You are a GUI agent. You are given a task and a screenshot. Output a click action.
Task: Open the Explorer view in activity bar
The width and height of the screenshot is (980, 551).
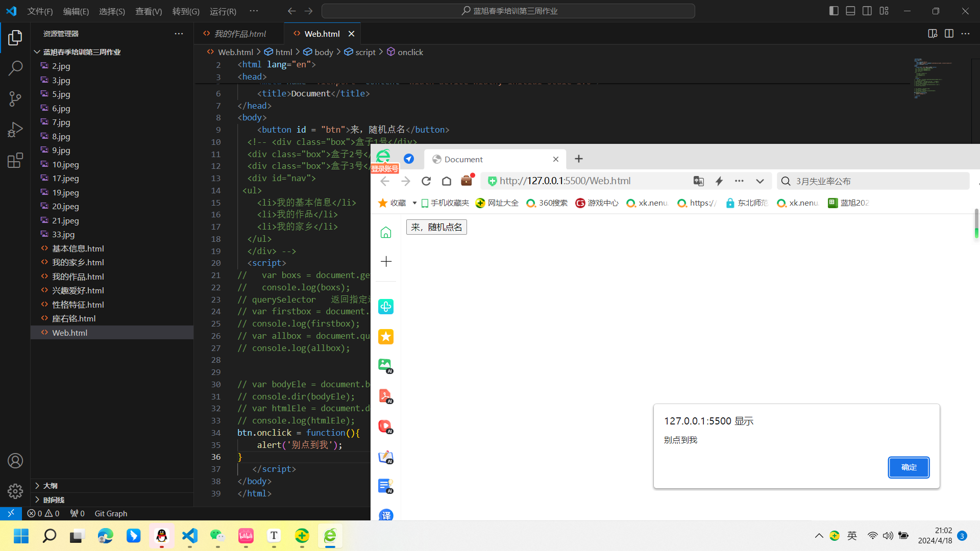[15, 37]
